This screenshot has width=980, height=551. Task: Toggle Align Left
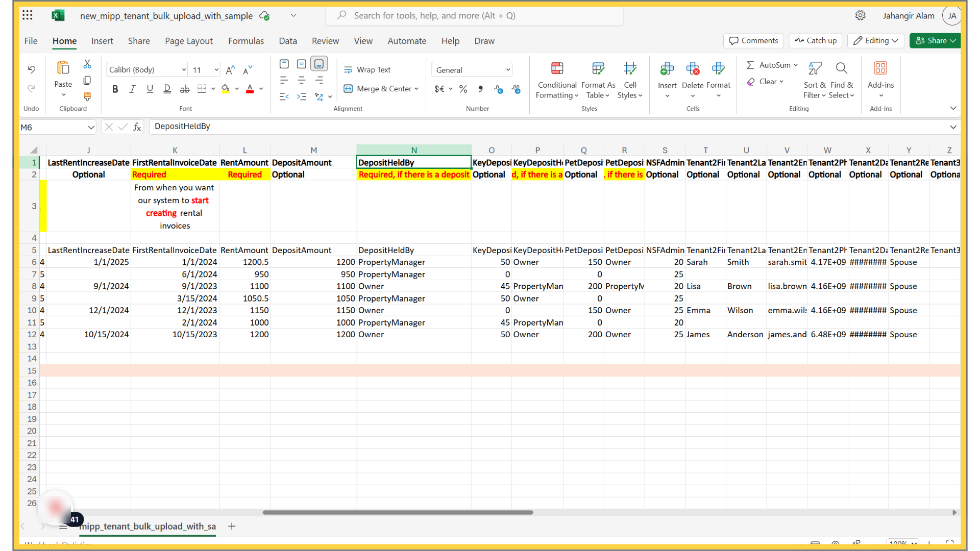point(284,80)
